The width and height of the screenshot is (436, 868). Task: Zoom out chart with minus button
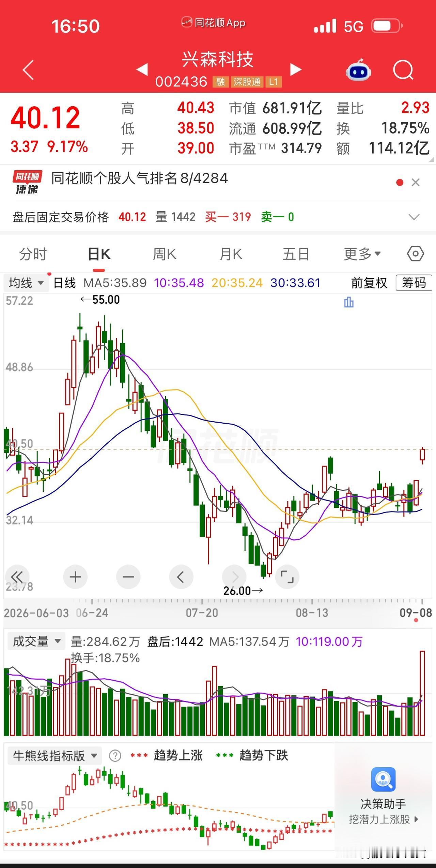click(x=128, y=577)
